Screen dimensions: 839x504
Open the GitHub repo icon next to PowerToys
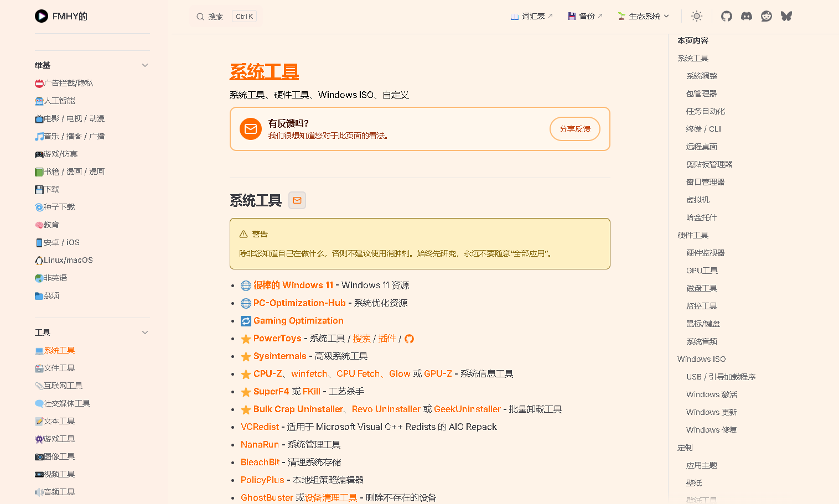[409, 338]
